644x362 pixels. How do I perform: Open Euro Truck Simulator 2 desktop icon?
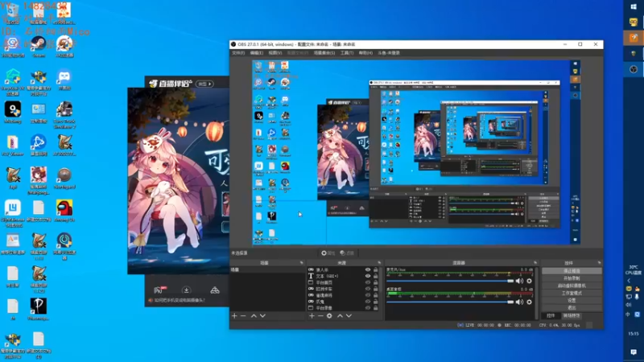[x=64, y=115]
